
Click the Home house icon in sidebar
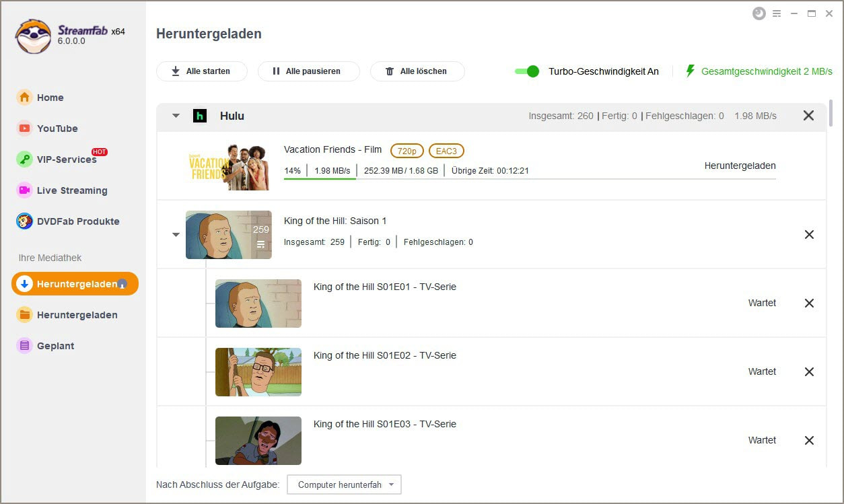point(25,98)
